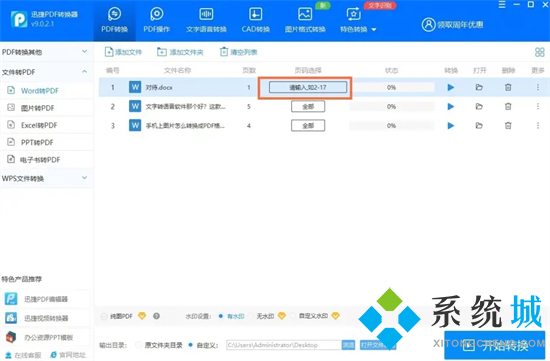The width and height of the screenshot is (550, 361).
Task: Click the Word icon of row 3 file
Action: [135, 125]
